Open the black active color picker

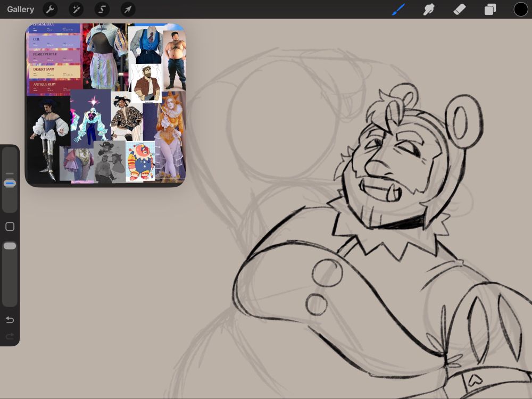click(x=520, y=9)
